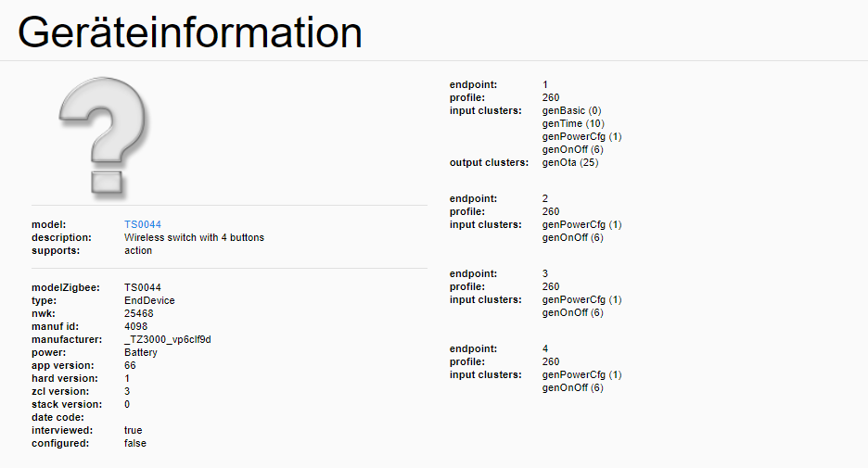This screenshot has height=468, width=868.
Task: Click the interviewed value true
Action: pyautogui.click(x=133, y=430)
